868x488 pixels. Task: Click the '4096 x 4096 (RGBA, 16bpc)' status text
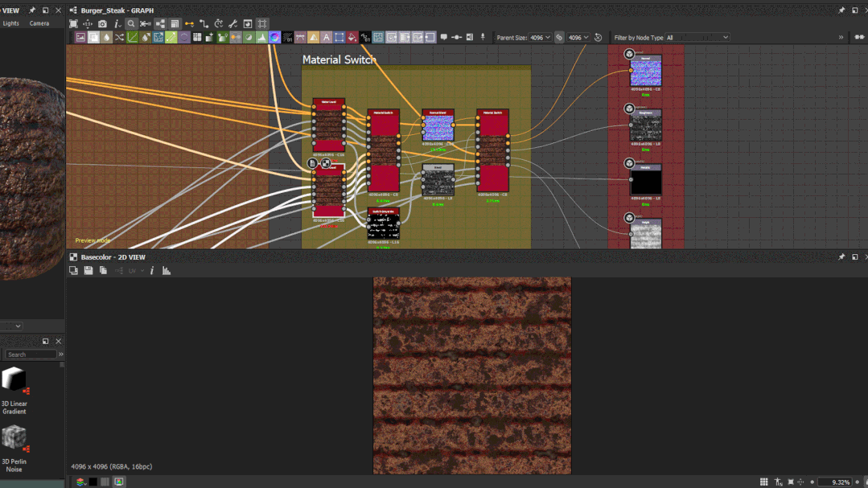(x=111, y=466)
